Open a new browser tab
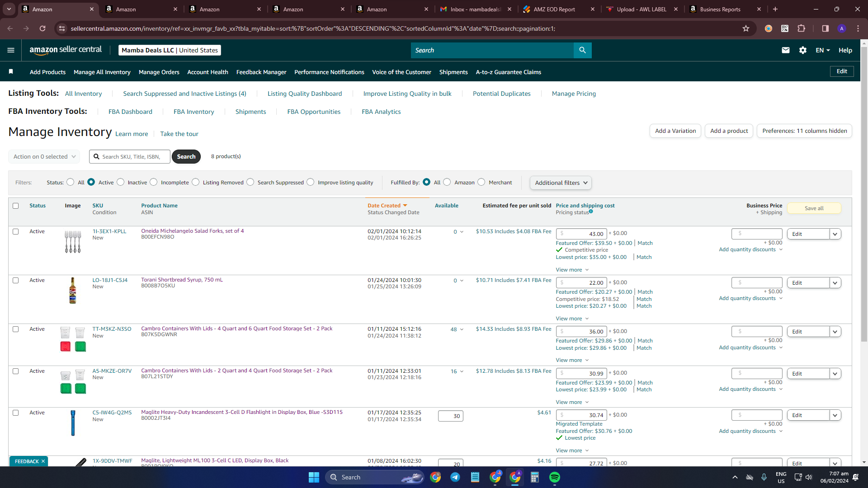Screen dimensions: 868x488 point(775,9)
